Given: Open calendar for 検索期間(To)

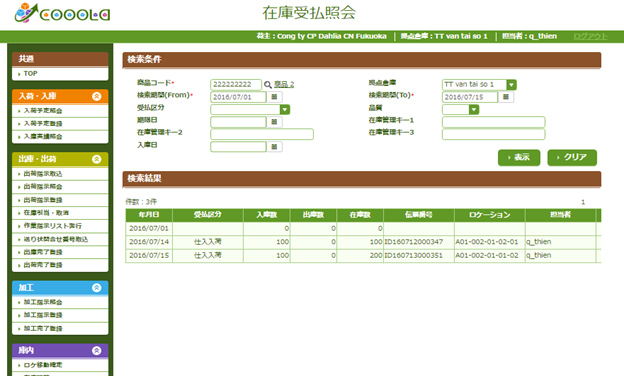Looking at the screenshot, I should point(506,97).
